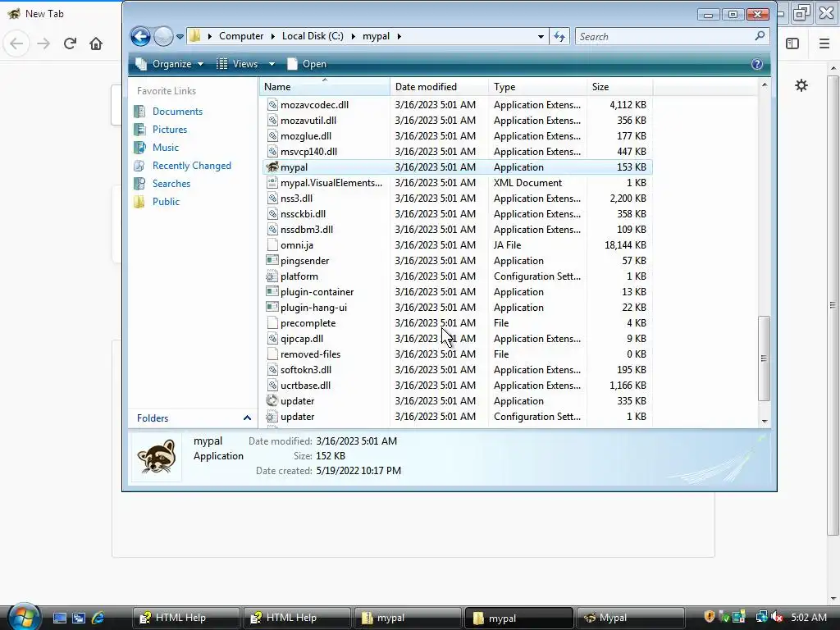Select the plugin-container file row
The image size is (840, 630).
coord(457,292)
